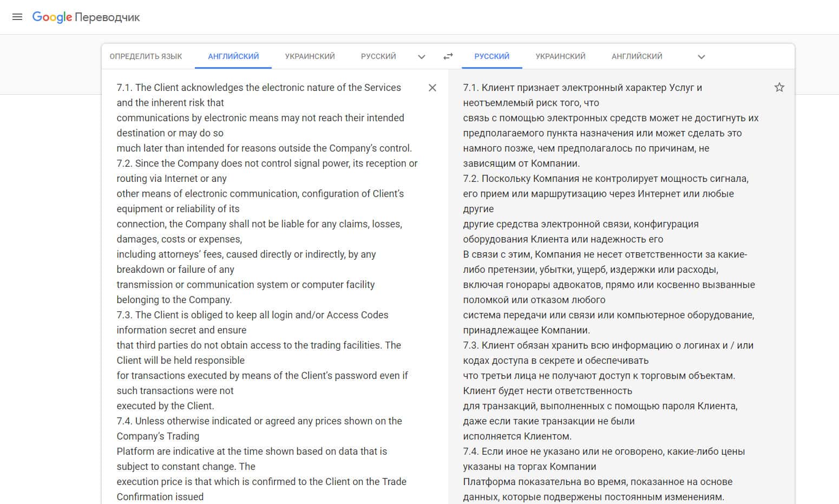
Task: Click source text line starting with 7.1
Action: coord(259,88)
